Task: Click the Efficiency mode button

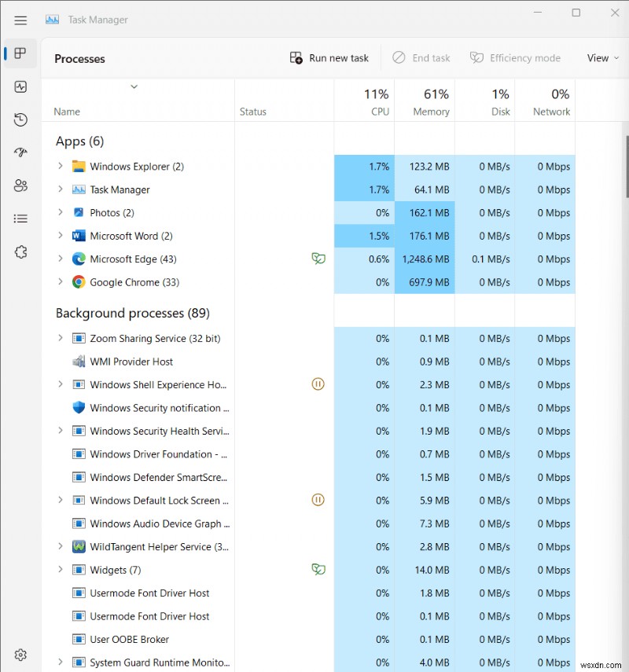Action: [x=515, y=58]
